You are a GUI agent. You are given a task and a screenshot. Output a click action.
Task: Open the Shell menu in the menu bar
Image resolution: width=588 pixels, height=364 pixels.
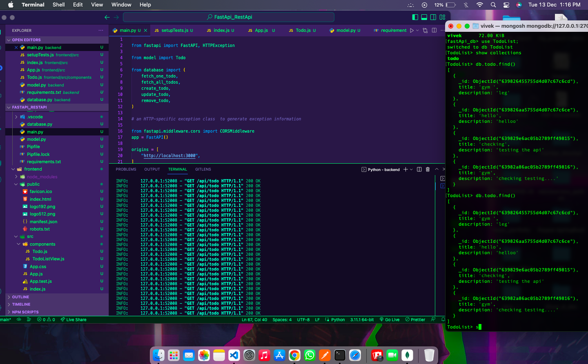[58, 4]
